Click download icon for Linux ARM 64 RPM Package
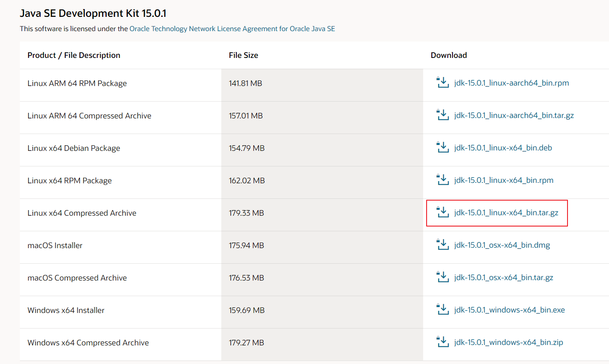609x364 pixels. 443,83
